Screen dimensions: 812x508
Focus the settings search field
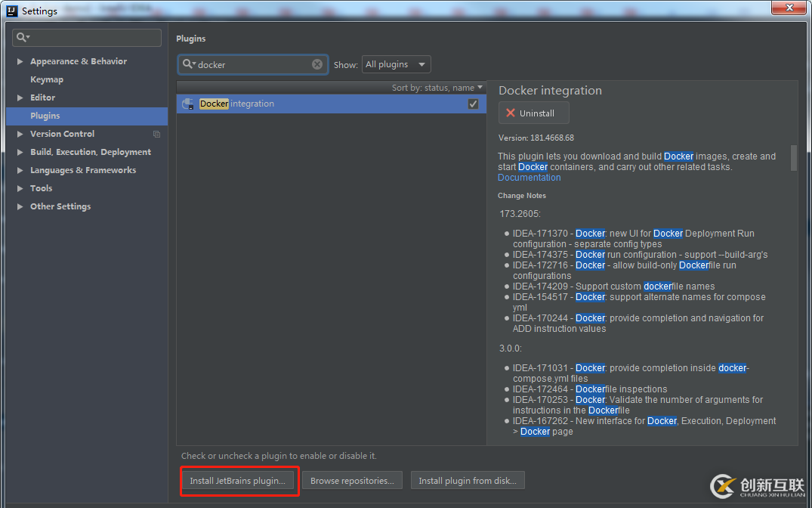tap(87, 38)
